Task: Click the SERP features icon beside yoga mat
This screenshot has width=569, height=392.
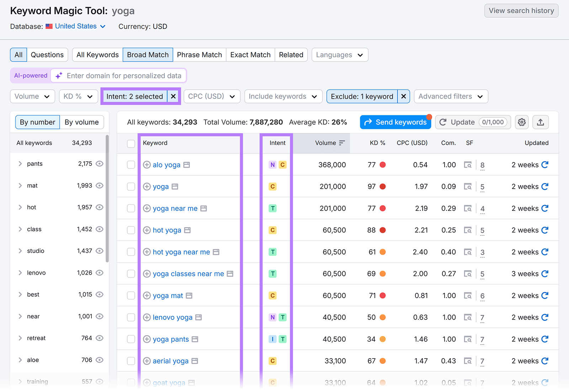Action: point(189,295)
